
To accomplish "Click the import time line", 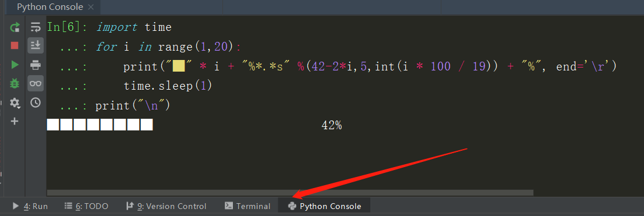I will (x=133, y=27).
